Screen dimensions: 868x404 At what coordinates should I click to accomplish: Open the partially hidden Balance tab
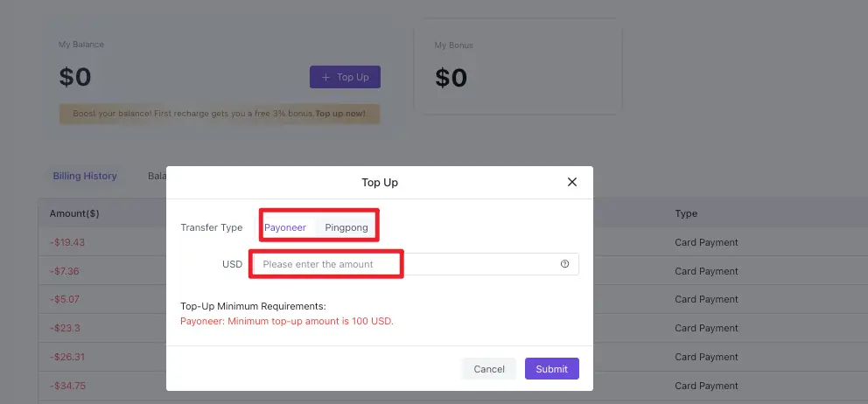click(x=157, y=176)
